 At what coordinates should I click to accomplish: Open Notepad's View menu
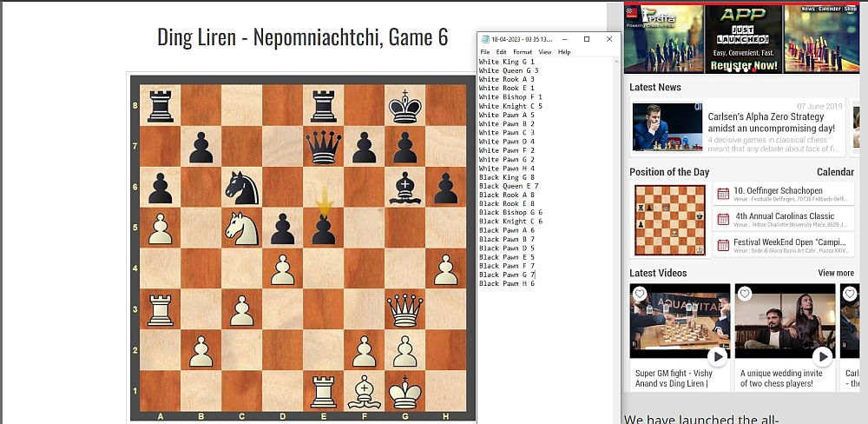544,52
